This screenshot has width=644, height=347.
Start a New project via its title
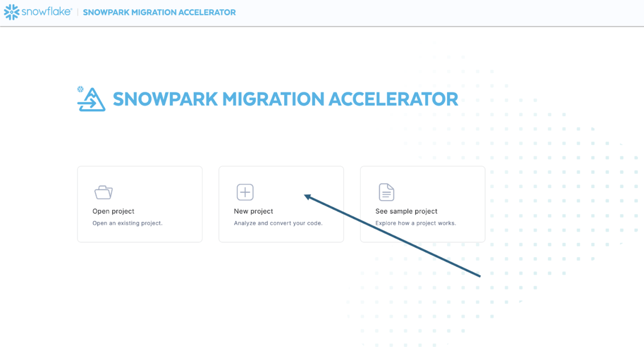click(x=253, y=211)
